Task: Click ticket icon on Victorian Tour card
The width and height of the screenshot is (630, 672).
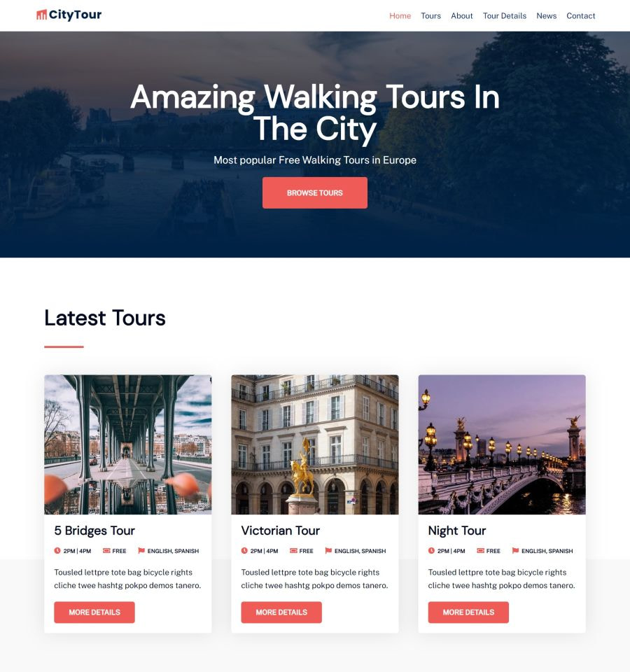Action: click(293, 551)
